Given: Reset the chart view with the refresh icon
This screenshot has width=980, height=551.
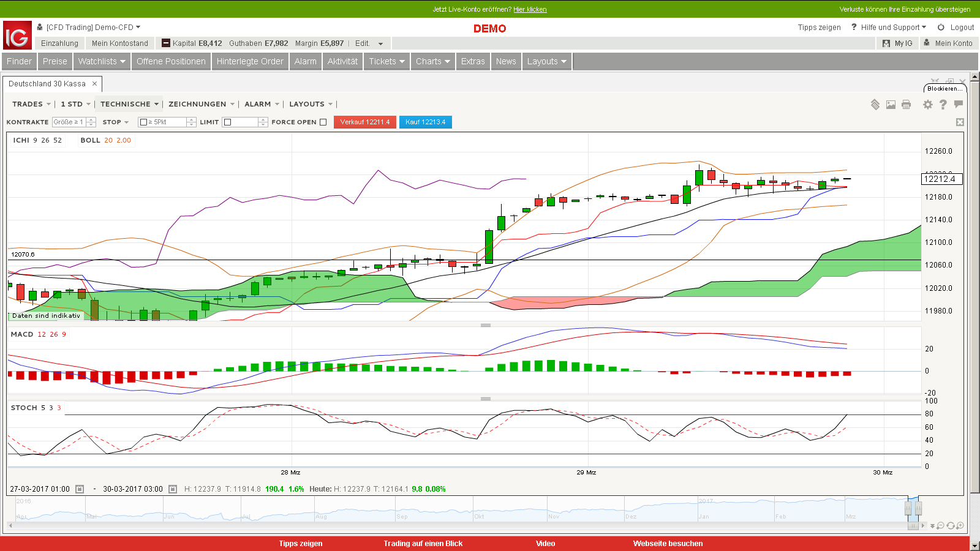Looking at the screenshot, I should point(951,525).
